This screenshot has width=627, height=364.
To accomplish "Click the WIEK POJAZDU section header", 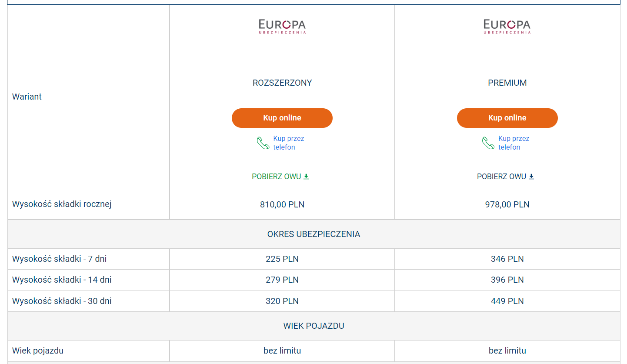I will click(313, 326).
